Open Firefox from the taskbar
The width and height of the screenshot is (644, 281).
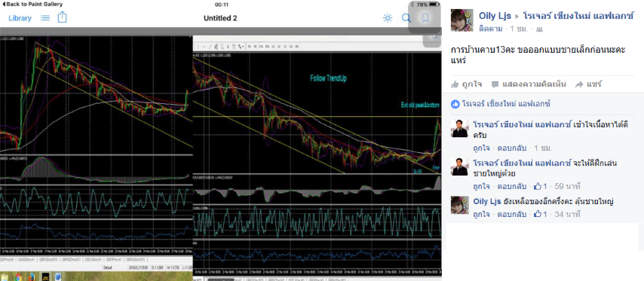32,277
